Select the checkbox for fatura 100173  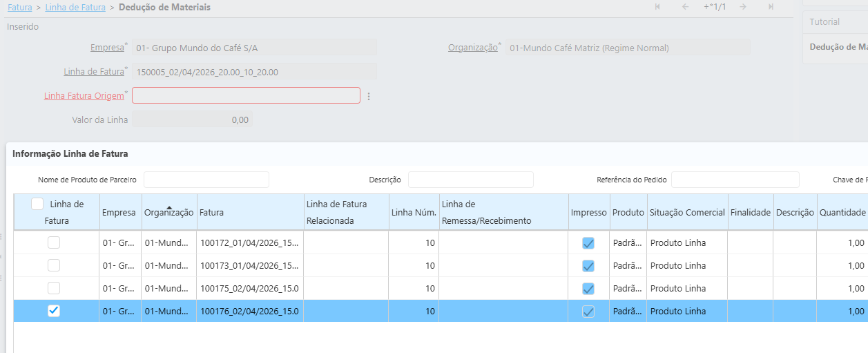point(53,265)
